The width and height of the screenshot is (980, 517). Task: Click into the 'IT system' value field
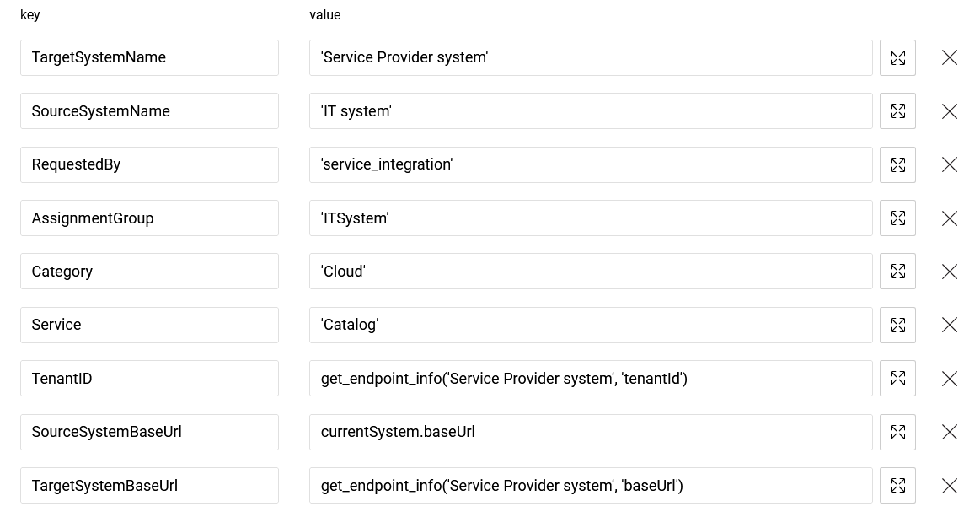pyautogui.click(x=590, y=110)
